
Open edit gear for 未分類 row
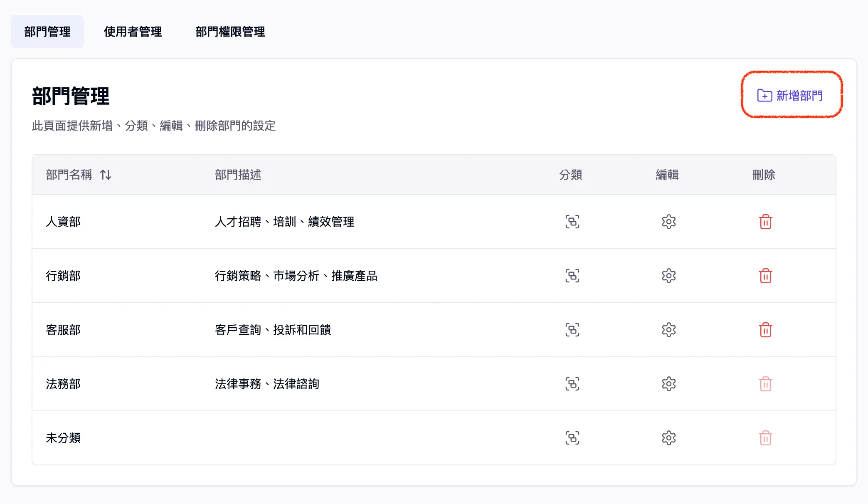(668, 438)
